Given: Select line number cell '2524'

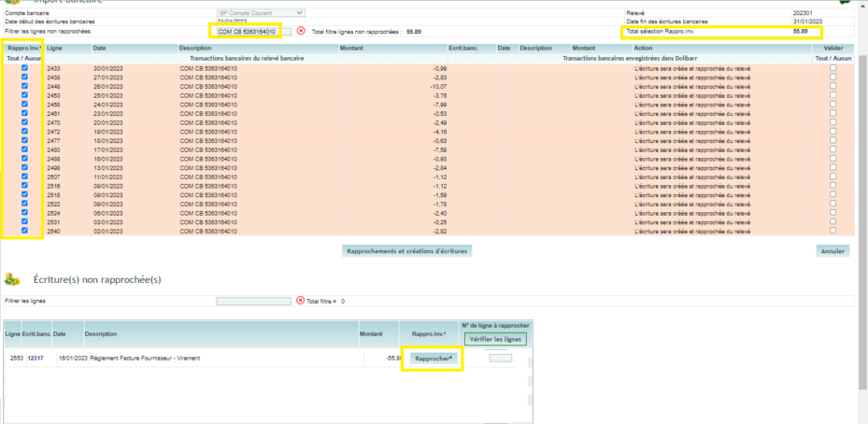Looking at the screenshot, I should click(x=53, y=213).
